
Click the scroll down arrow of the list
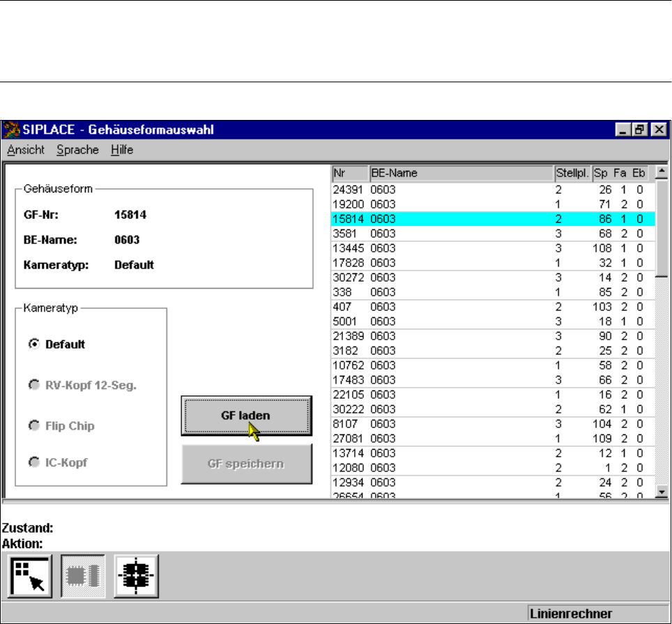(x=662, y=493)
